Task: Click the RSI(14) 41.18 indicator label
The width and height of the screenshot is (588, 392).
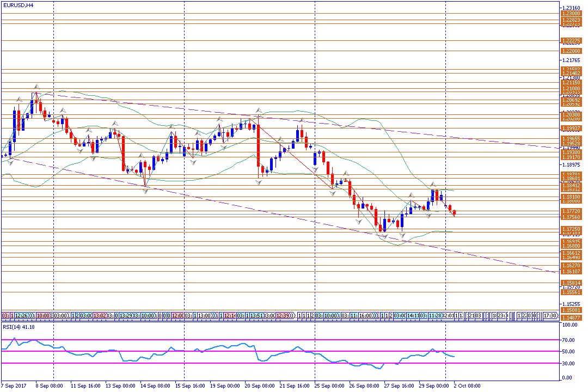Action: (x=19, y=327)
